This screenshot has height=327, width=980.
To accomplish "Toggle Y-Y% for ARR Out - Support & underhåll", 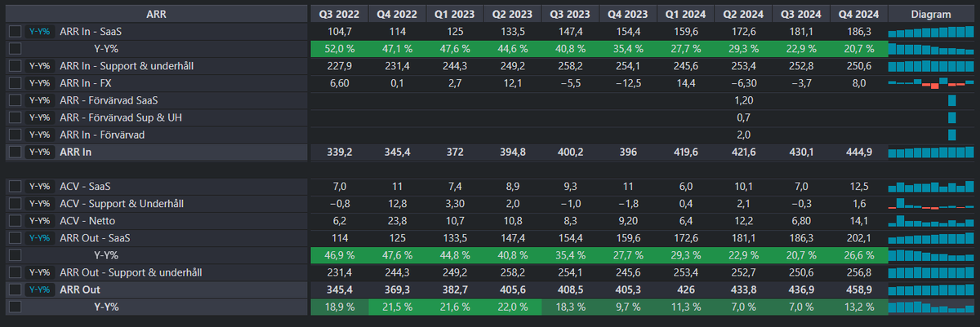I will (39, 272).
